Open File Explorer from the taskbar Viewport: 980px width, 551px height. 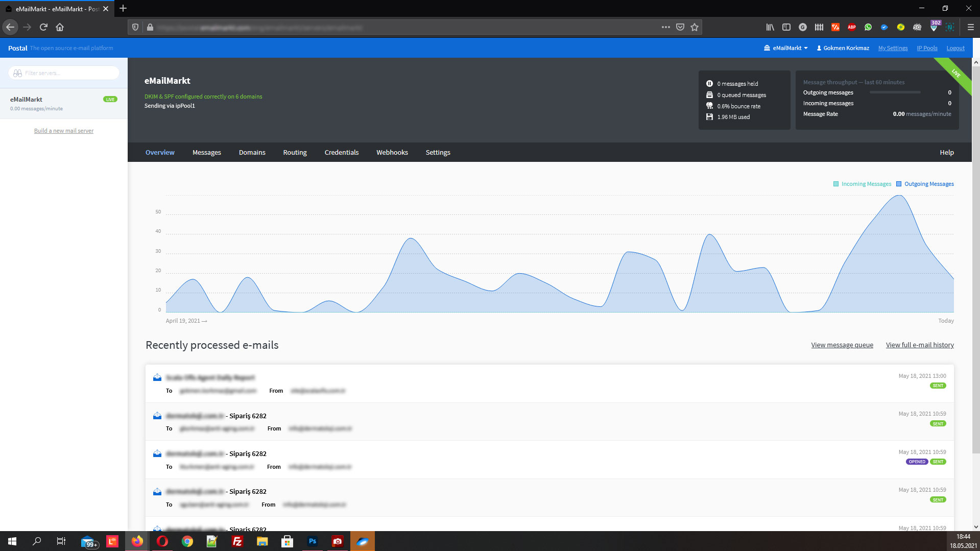262,541
